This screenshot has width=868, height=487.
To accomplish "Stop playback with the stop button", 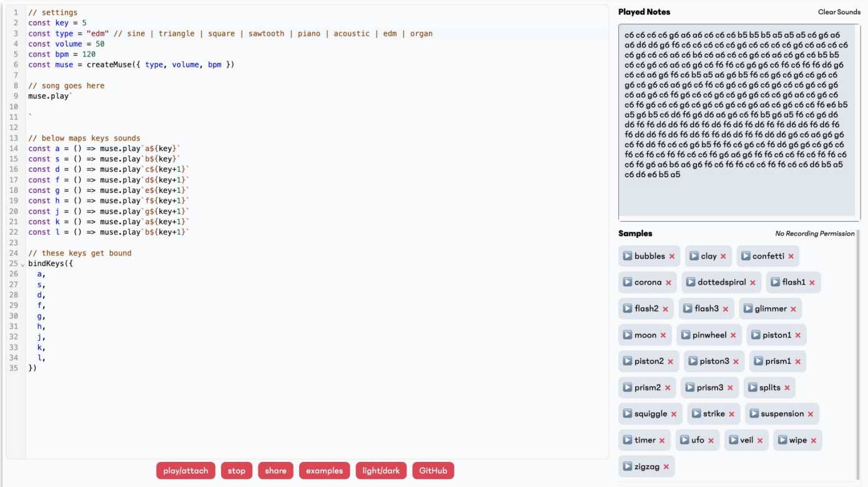I will click(236, 471).
